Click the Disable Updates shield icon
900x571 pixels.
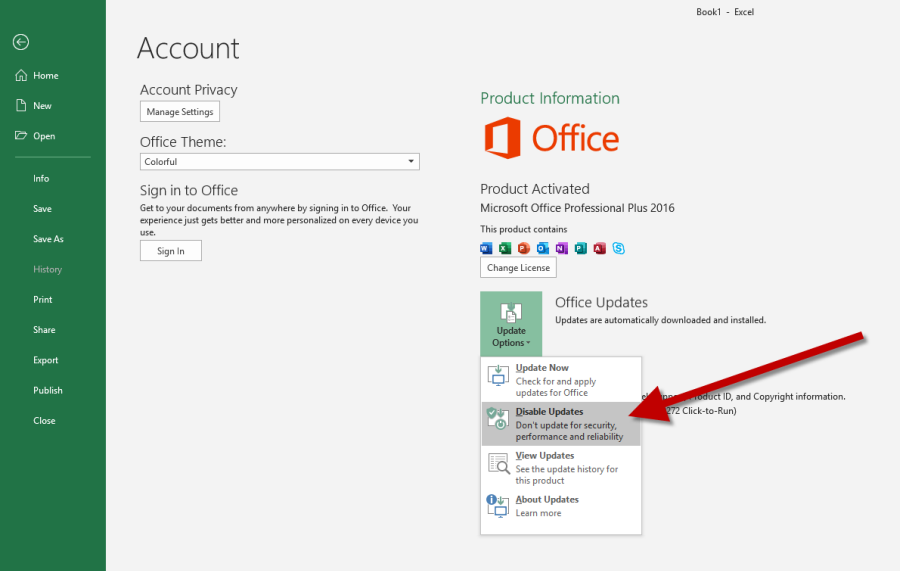pyautogui.click(x=498, y=418)
